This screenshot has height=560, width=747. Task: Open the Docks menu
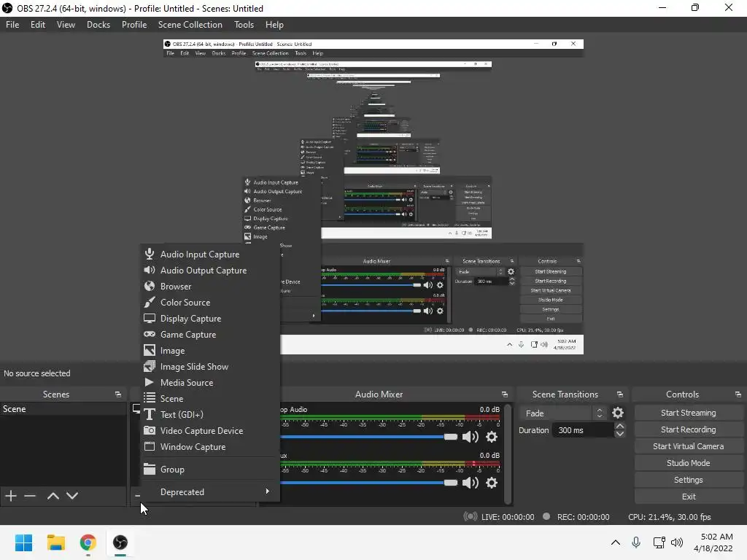coord(98,25)
